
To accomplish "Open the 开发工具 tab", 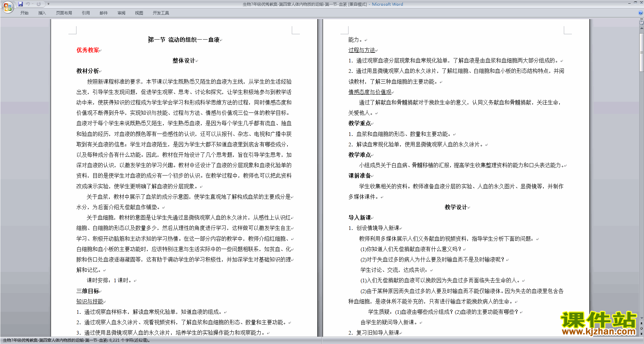I will [161, 13].
